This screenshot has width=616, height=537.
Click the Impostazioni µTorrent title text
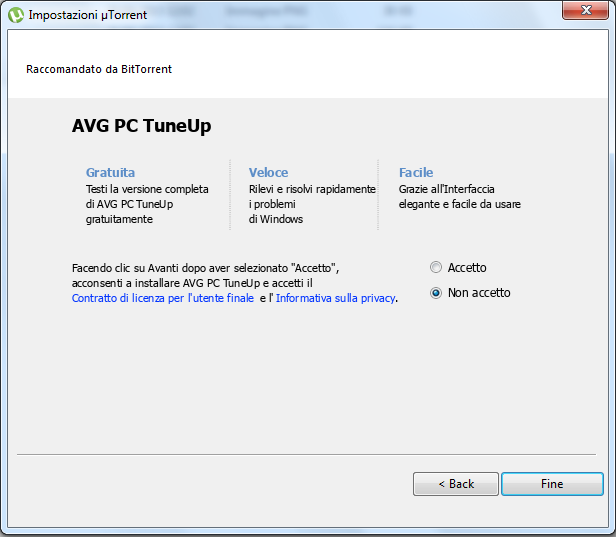88,15
